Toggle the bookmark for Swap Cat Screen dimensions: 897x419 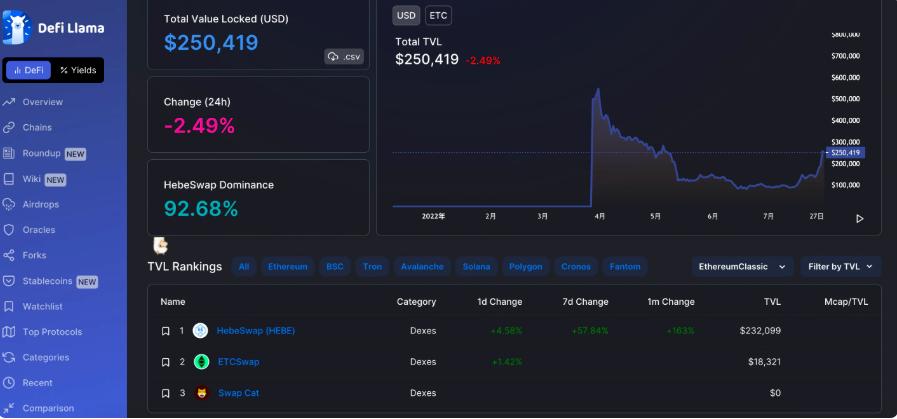click(166, 393)
